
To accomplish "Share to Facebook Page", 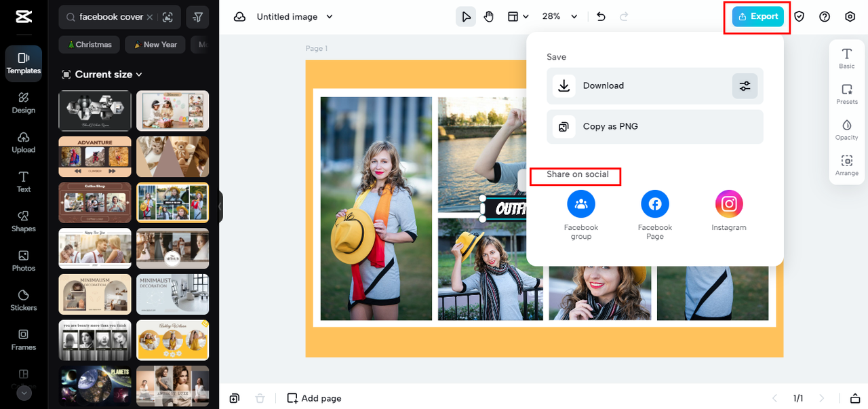I will point(655,215).
